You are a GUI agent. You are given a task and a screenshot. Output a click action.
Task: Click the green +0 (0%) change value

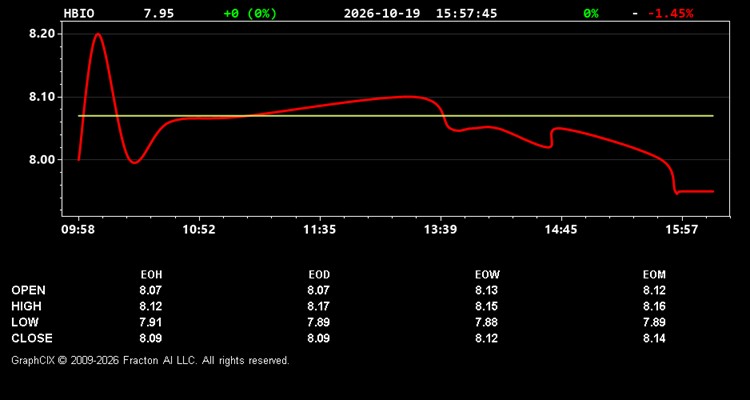click(x=250, y=13)
